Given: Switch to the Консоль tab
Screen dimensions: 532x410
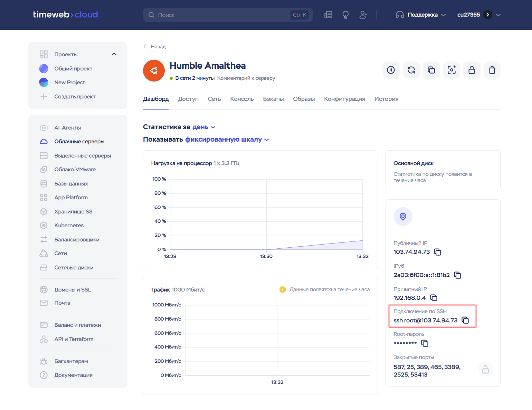Looking at the screenshot, I should [242, 99].
